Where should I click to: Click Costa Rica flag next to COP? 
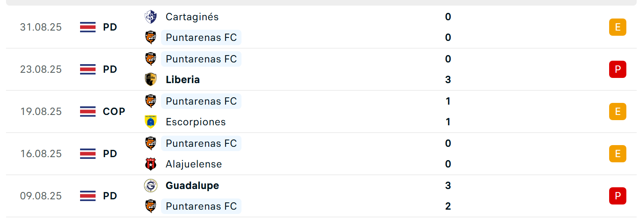(88, 112)
